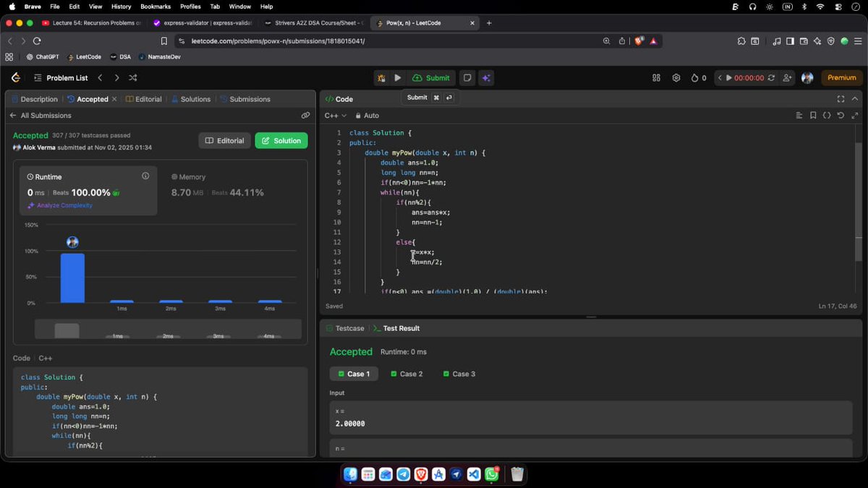Toggle the Auto lock setting

click(367, 116)
